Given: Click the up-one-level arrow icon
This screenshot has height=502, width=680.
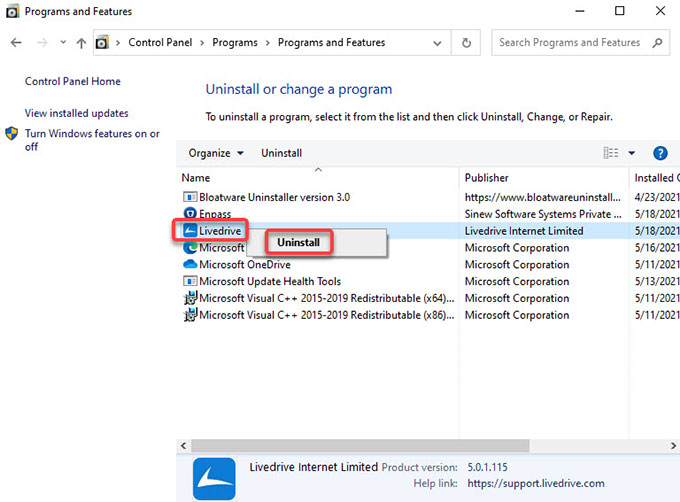Looking at the screenshot, I should point(81,42).
